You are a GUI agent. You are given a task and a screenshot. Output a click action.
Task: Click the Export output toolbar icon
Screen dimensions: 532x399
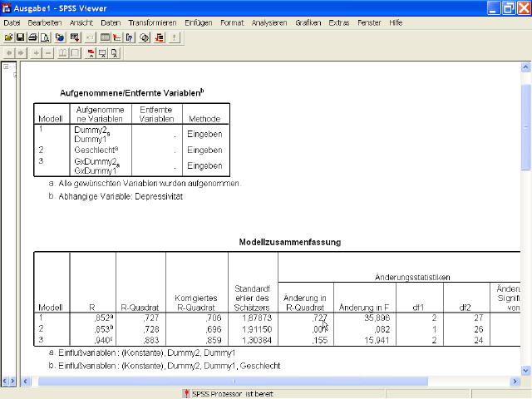(x=60, y=37)
